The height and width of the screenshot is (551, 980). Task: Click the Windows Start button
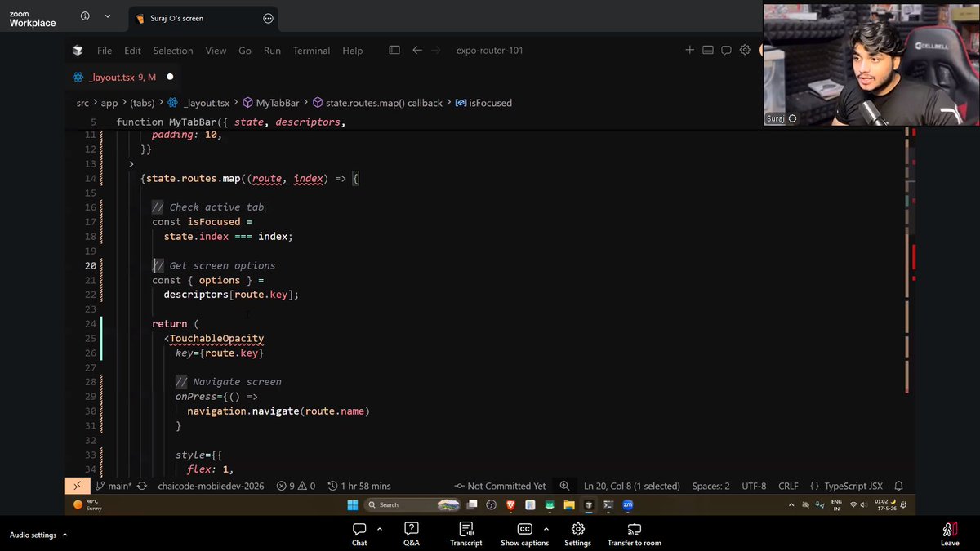pyautogui.click(x=353, y=504)
